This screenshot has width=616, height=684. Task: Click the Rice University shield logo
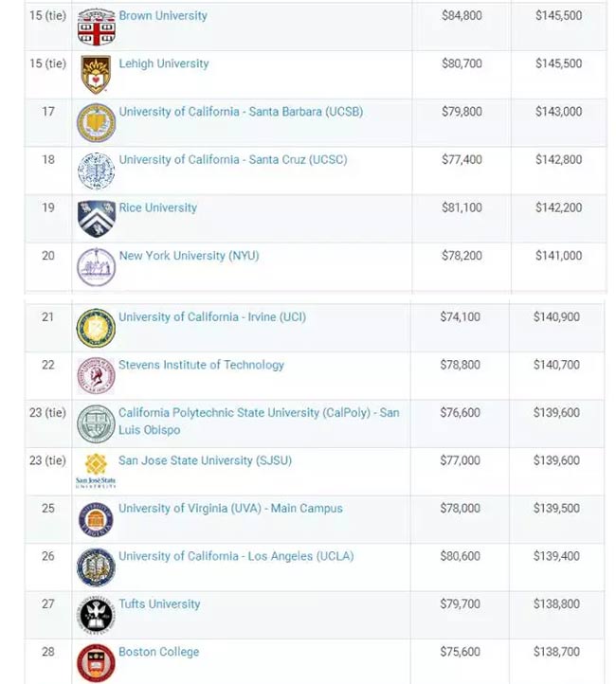96,219
